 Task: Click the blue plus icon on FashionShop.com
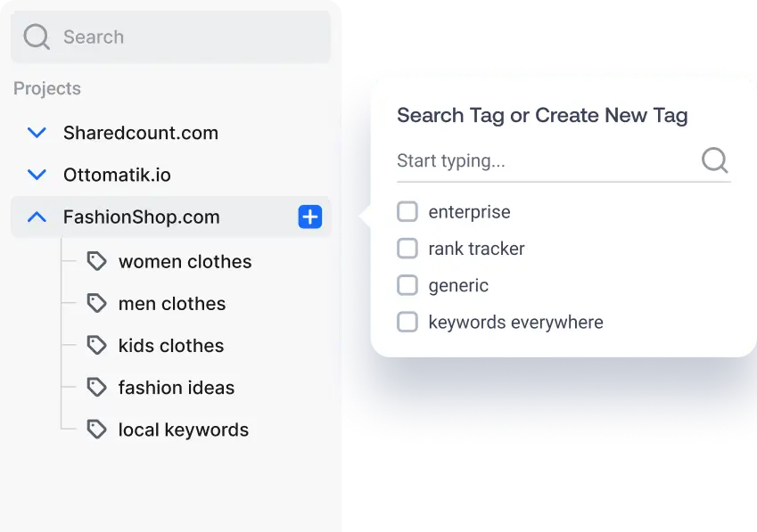pos(309,217)
